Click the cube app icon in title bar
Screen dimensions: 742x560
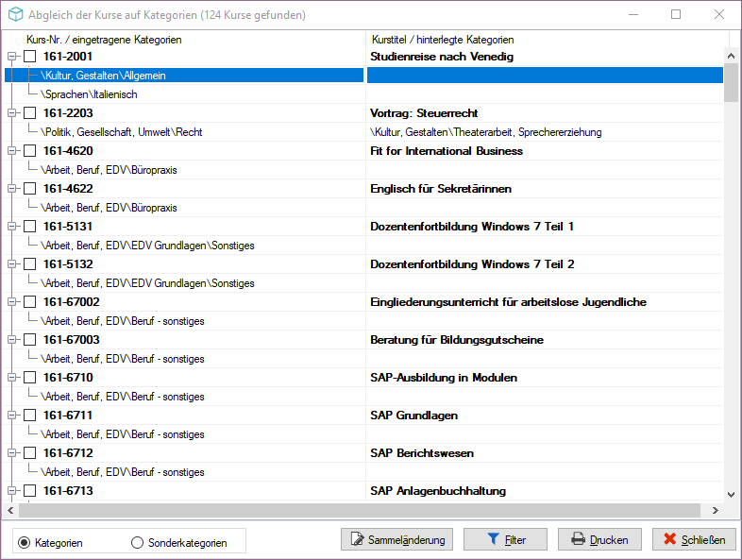click(16, 15)
